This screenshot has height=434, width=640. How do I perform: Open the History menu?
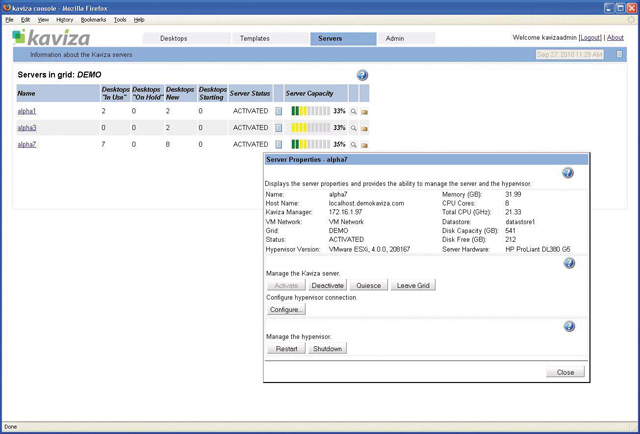click(x=64, y=20)
